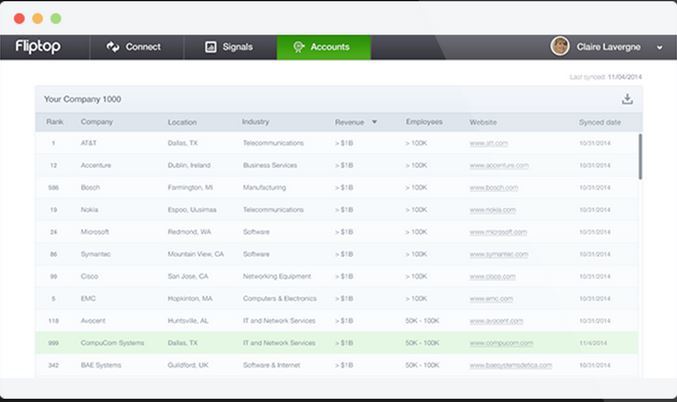Viewport: 677px width, 402px height.
Task: Click the table's vertical scrollbar thumb
Action: (x=640, y=156)
